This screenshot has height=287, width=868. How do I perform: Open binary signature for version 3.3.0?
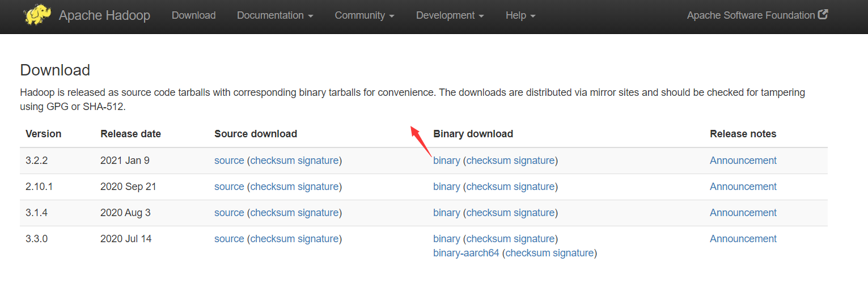[x=534, y=239]
